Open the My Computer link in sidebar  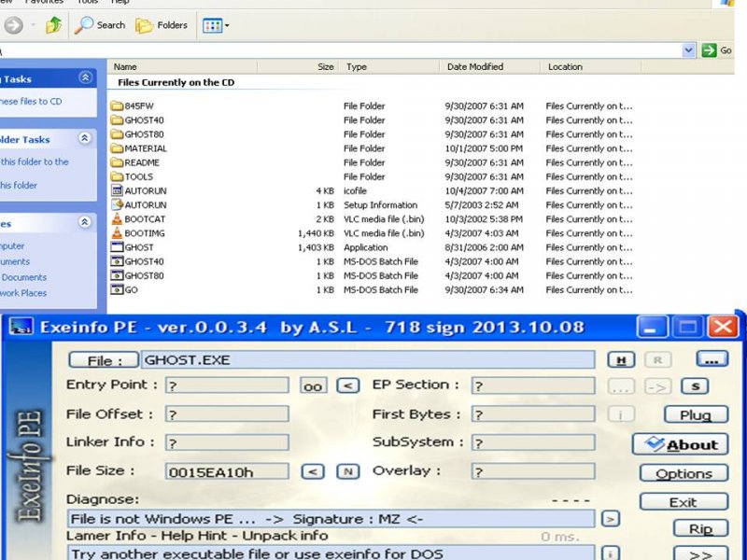(x=12, y=246)
